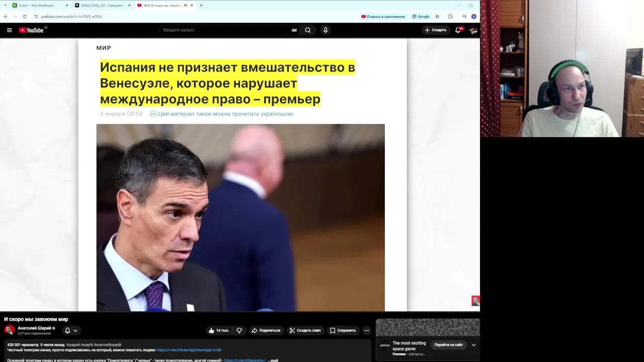The height and width of the screenshot is (362, 644).
Task: Click the video title И скоро мы завоюем мир
Action: coord(36,319)
